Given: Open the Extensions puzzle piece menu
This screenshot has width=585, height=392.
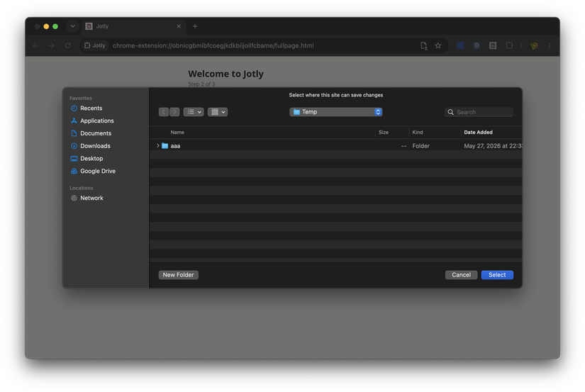Looking at the screenshot, I should [x=509, y=45].
